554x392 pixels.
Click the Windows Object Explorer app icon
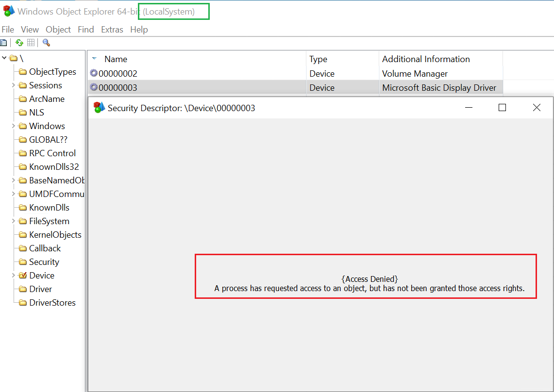tap(9, 11)
